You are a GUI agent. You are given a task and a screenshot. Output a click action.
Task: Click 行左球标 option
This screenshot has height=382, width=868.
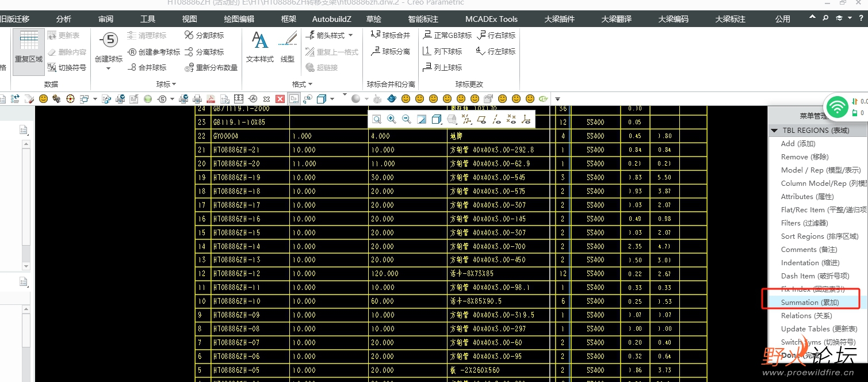tap(496, 52)
